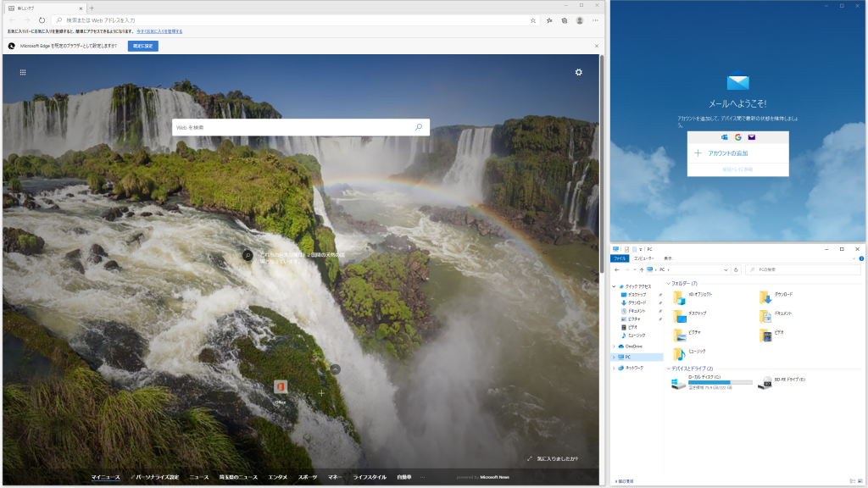Image resolution: width=868 pixels, height=488 pixels.
Task: Open the File tab in Explorer
Action: point(620,258)
